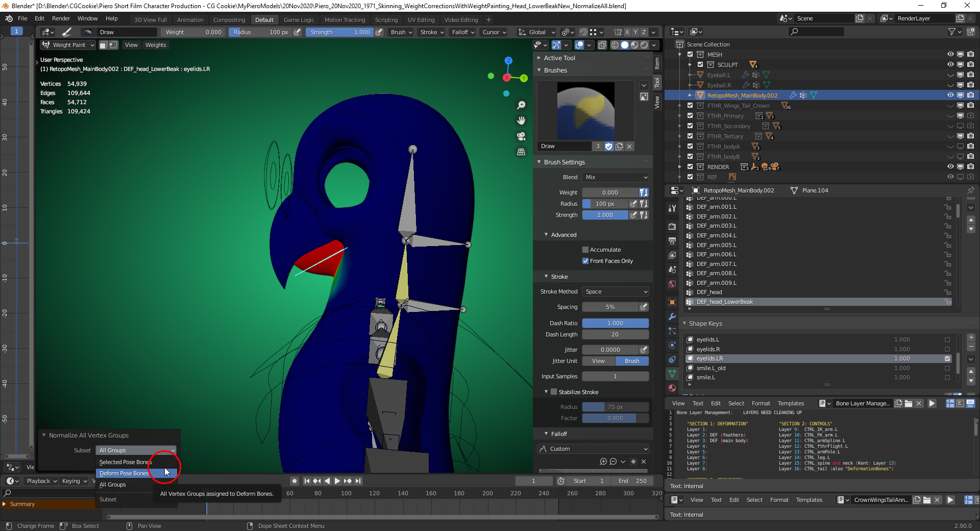Enable the Accumulate checkbox in Brush Settings
The image size is (980, 531).
(x=586, y=249)
